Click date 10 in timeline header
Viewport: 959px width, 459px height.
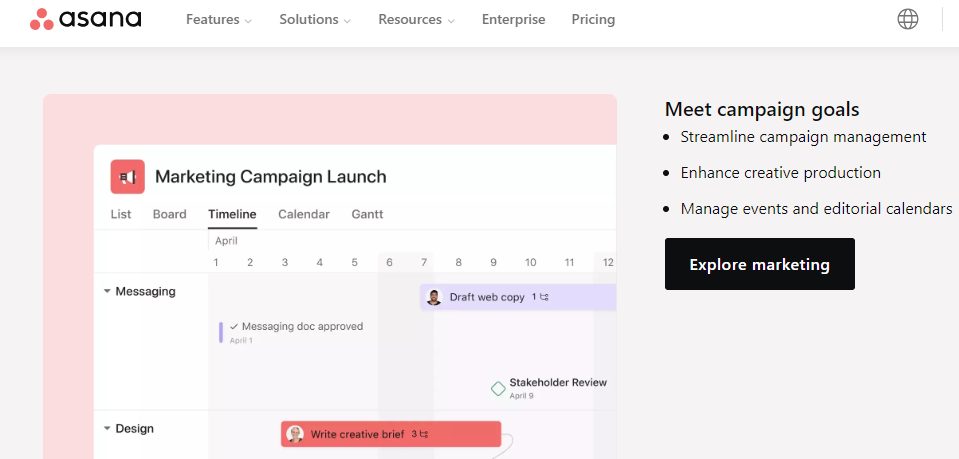[x=530, y=263]
